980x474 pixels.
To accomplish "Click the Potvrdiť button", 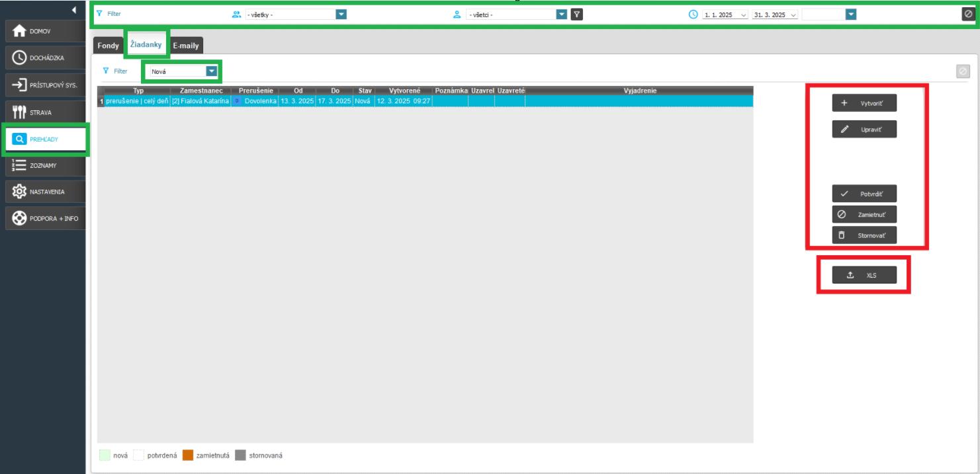I will (864, 194).
